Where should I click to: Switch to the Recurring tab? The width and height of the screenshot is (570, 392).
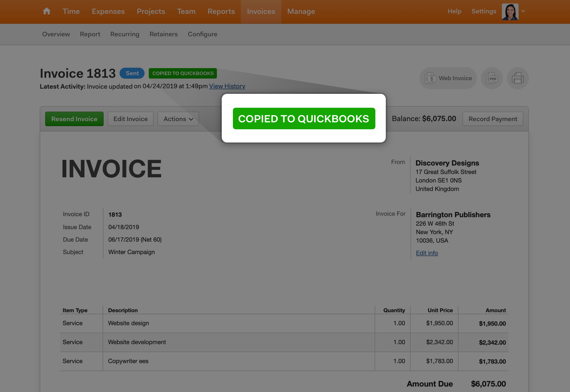[125, 34]
